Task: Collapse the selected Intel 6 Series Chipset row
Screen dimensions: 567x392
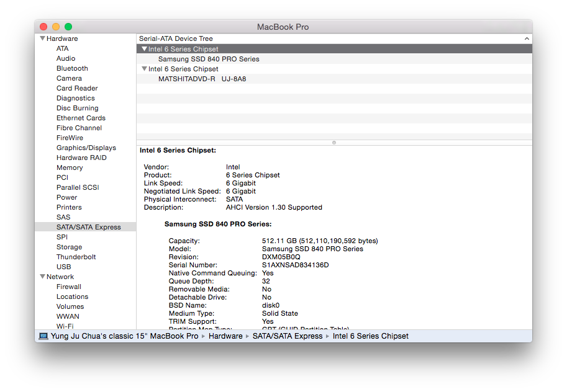Action: pos(144,49)
